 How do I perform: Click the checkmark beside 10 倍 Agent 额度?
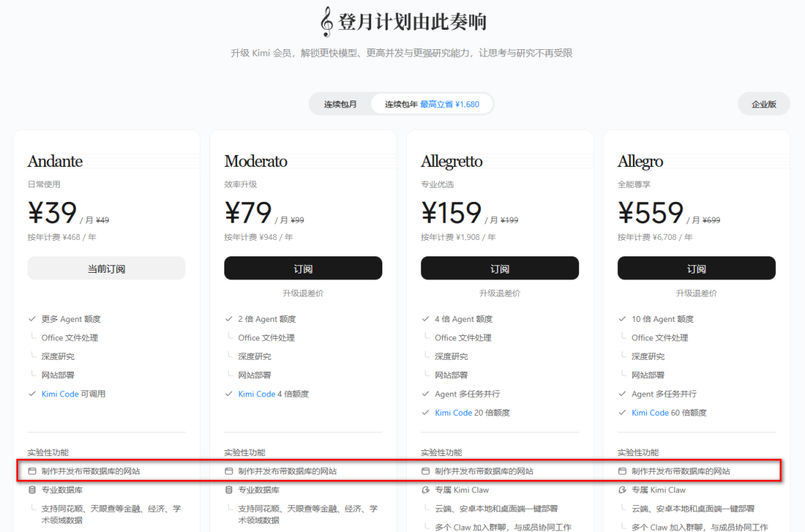(x=622, y=319)
